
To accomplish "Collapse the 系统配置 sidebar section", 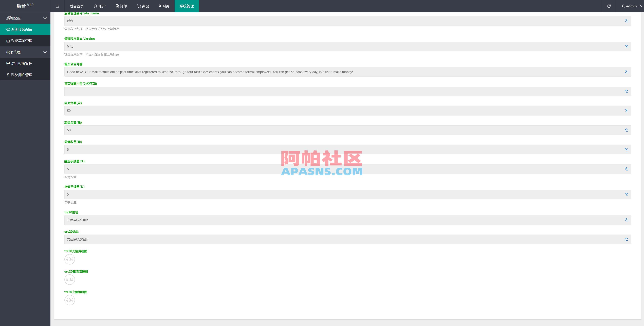I will pos(45,18).
